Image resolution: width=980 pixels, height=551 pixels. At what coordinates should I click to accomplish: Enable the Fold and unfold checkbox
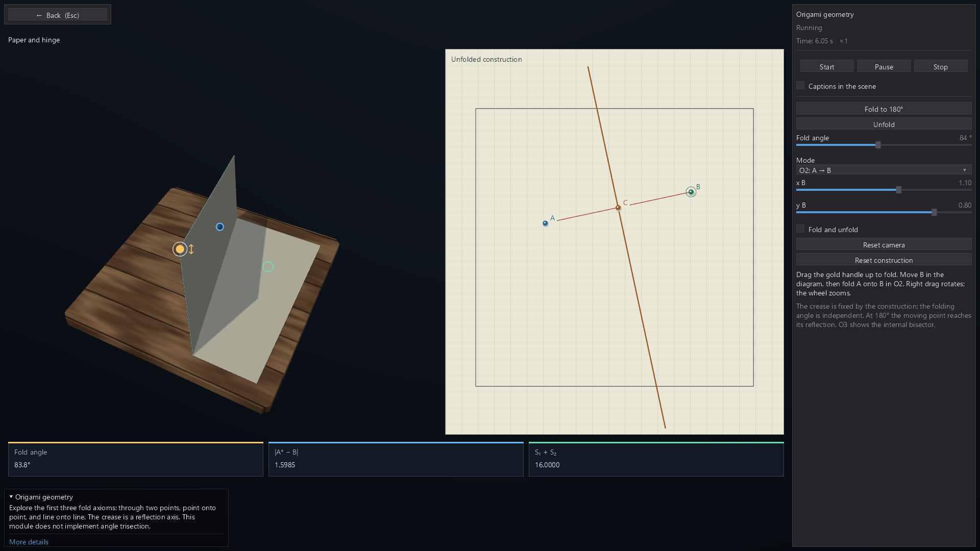pyautogui.click(x=800, y=229)
